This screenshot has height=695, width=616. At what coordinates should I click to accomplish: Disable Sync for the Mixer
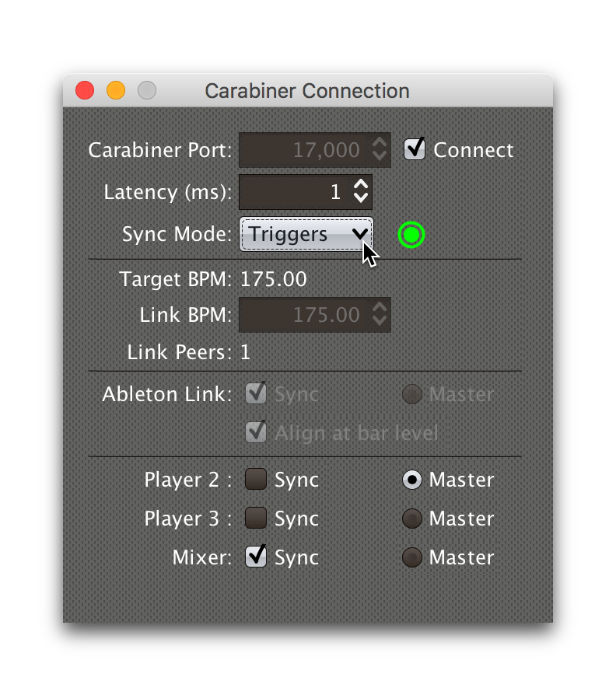click(x=256, y=557)
